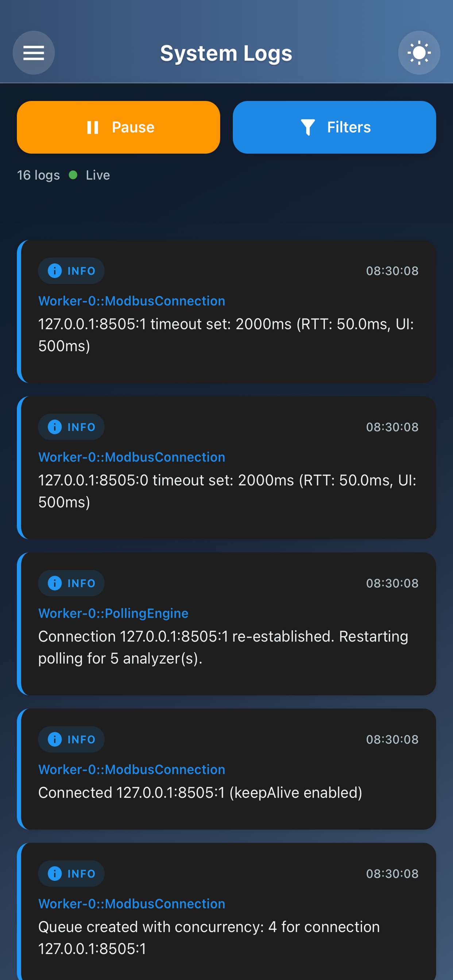Click the System Logs title

coord(226,53)
